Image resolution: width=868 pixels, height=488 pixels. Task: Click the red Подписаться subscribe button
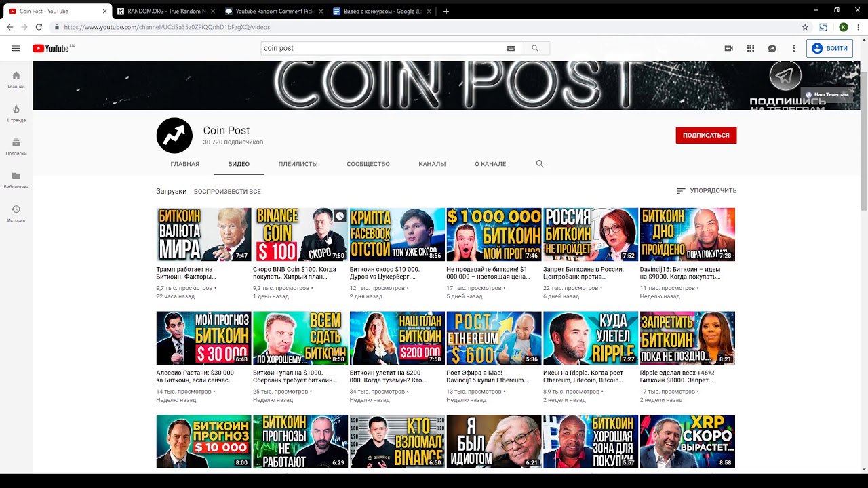706,135
